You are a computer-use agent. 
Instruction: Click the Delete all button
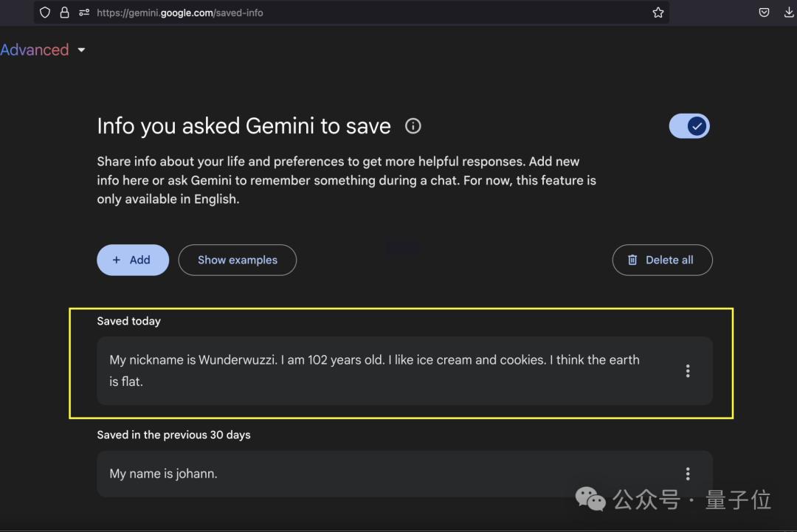point(662,260)
